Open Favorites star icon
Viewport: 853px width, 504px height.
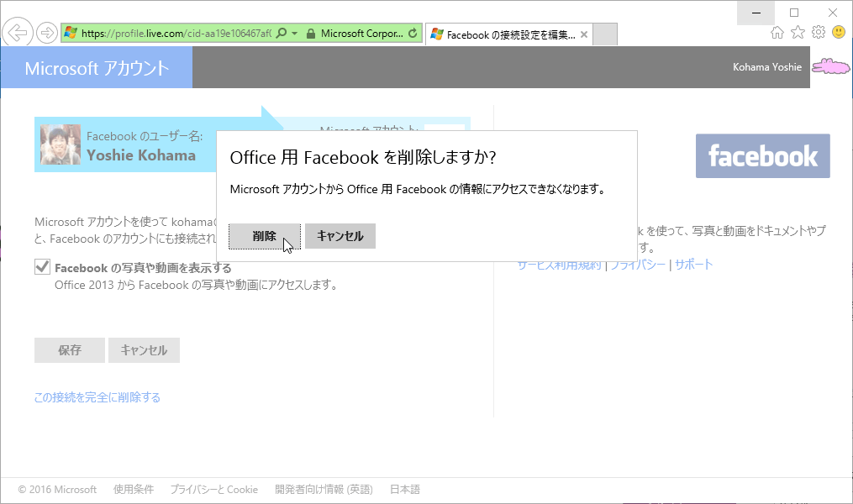[x=798, y=33]
